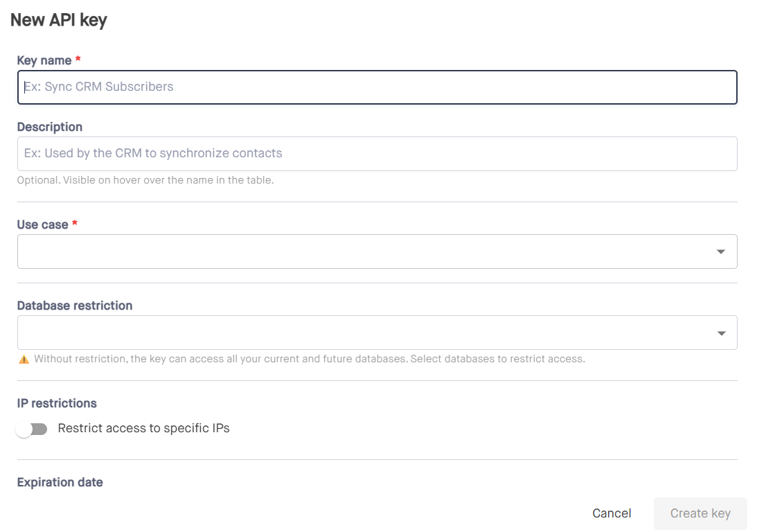Focus the Description input box
This screenshot has height=532, width=766.
click(377, 154)
